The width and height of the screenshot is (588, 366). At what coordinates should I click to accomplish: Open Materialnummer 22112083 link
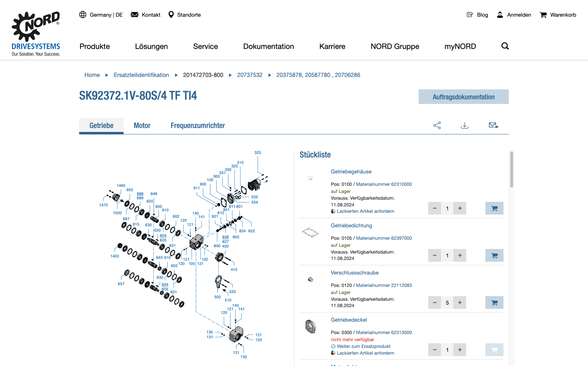[384, 285]
